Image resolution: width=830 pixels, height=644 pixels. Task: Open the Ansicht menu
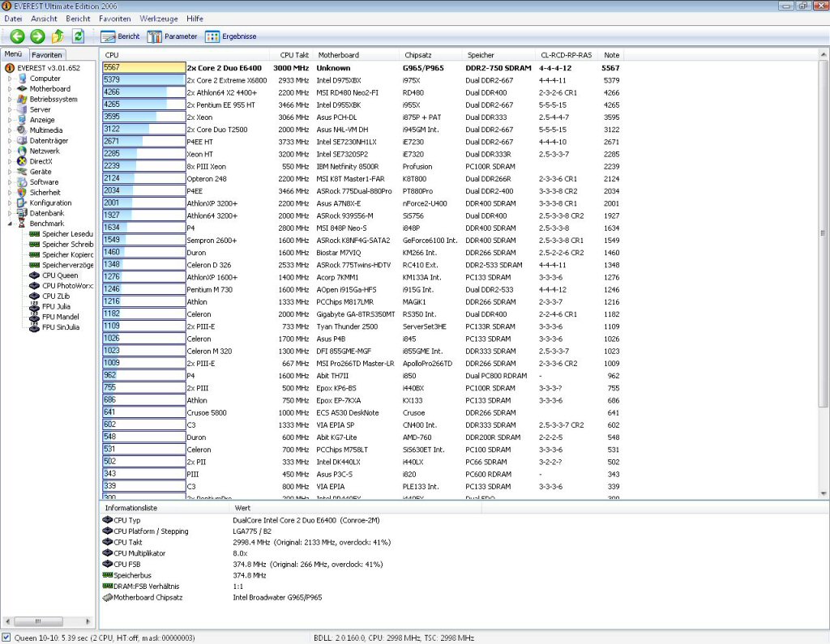pyautogui.click(x=44, y=19)
